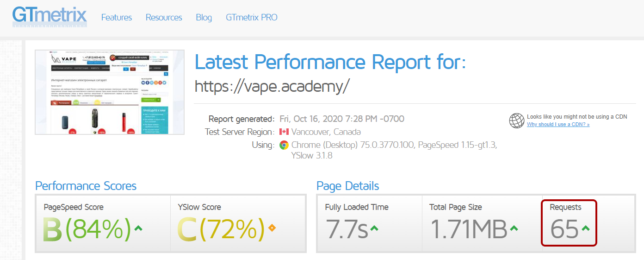Click orange diamond beside YSlow Score

272,228
